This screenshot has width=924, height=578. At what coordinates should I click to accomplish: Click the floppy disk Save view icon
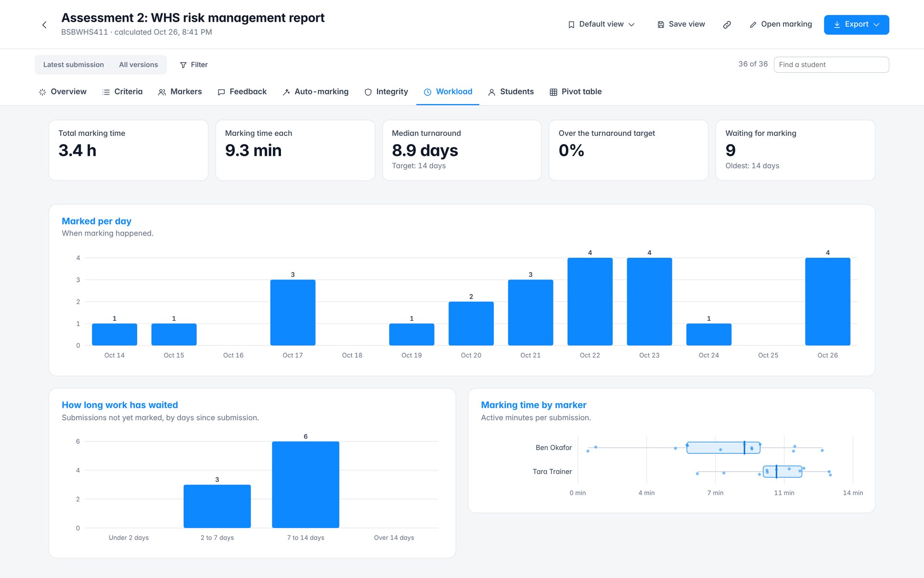(661, 25)
